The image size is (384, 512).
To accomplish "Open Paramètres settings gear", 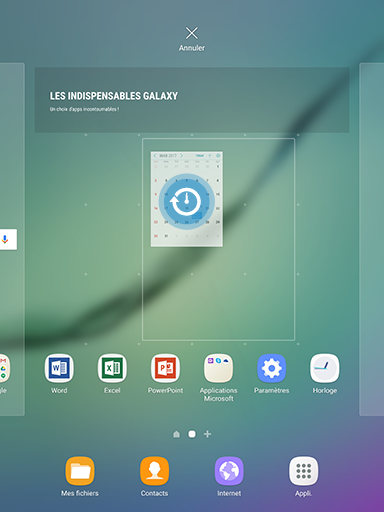I will [x=272, y=368].
